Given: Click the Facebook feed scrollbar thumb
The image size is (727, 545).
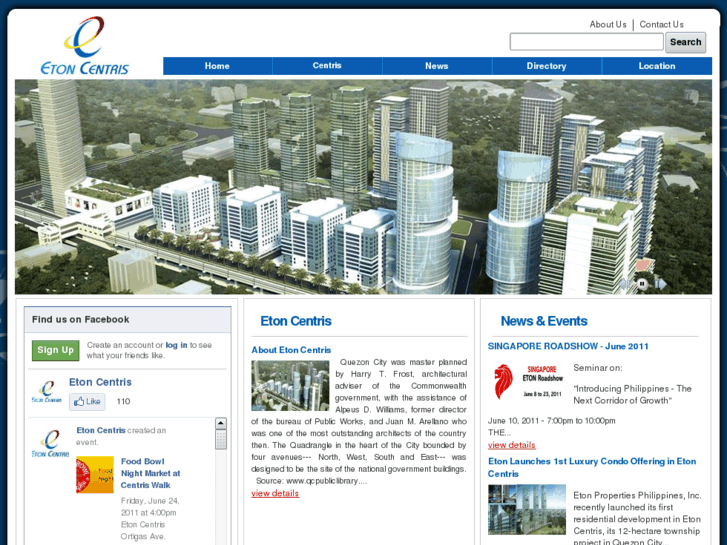Looking at the screenshot, I should tap(221, 439).
